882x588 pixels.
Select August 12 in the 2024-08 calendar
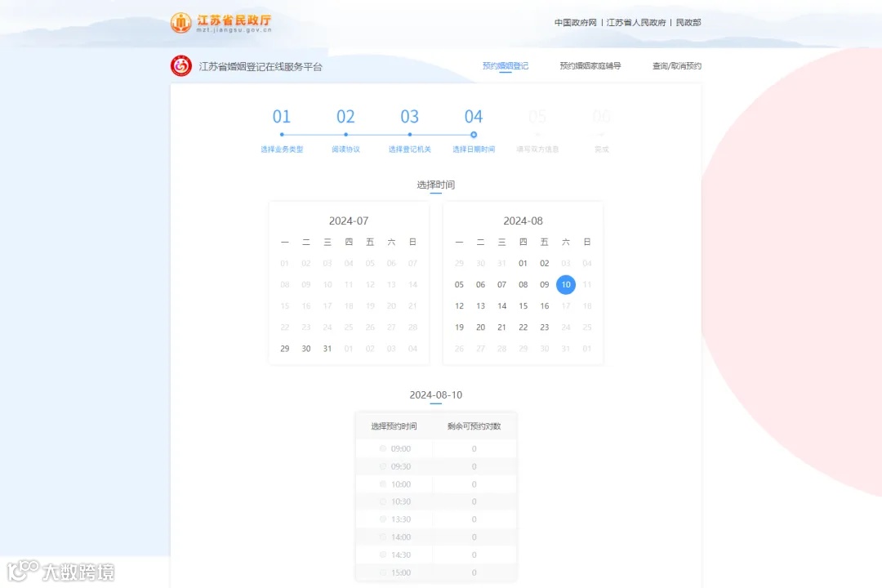pyautogui.click(x=459, y=306)
